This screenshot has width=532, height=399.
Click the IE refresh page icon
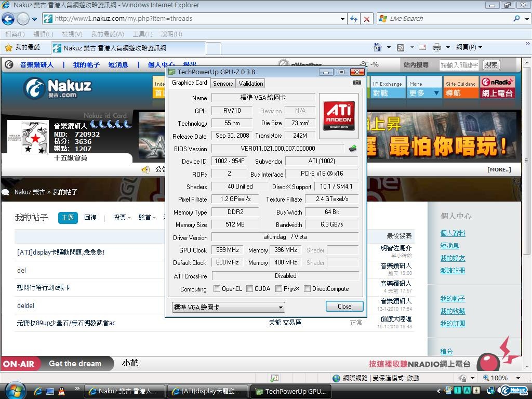pos(354,19)
